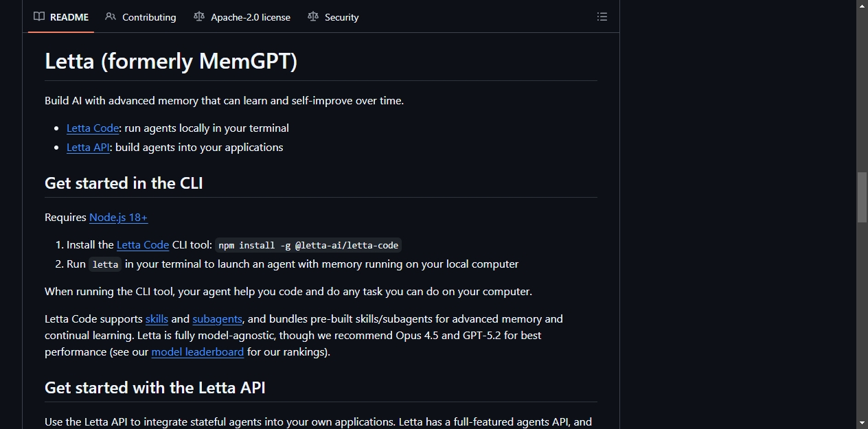Click the scale icon beside Apache-2.0 license
The image size is (868, 429).
pyautogui.click(x=199, y=16)
